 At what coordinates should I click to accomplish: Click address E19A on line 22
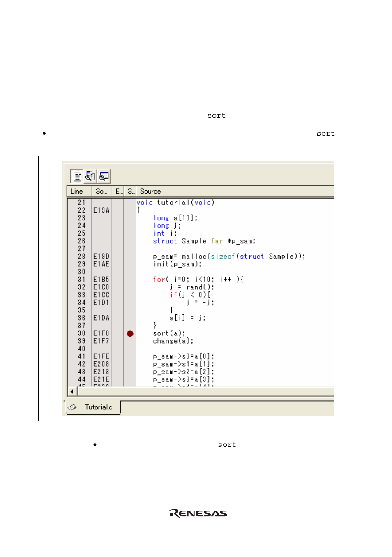click(101, 210)
